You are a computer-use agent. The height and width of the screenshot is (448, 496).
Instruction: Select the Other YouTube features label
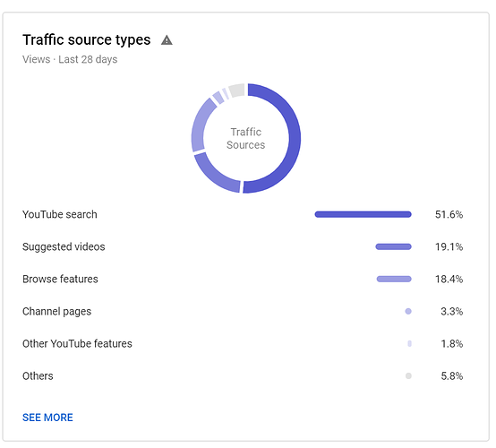[x=77, y=343]
